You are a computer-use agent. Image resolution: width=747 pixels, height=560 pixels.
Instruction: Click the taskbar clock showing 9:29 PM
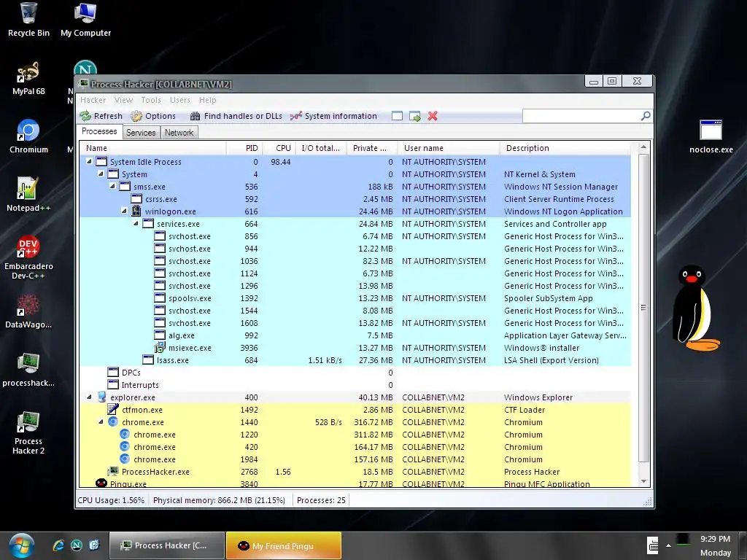[x=715, y=539]
